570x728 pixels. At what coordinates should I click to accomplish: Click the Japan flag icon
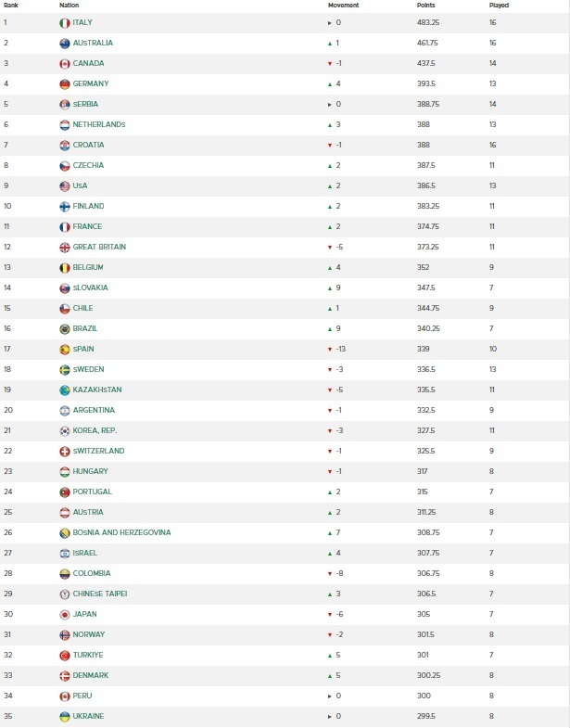pyautogui.click(x=64, y=614)
